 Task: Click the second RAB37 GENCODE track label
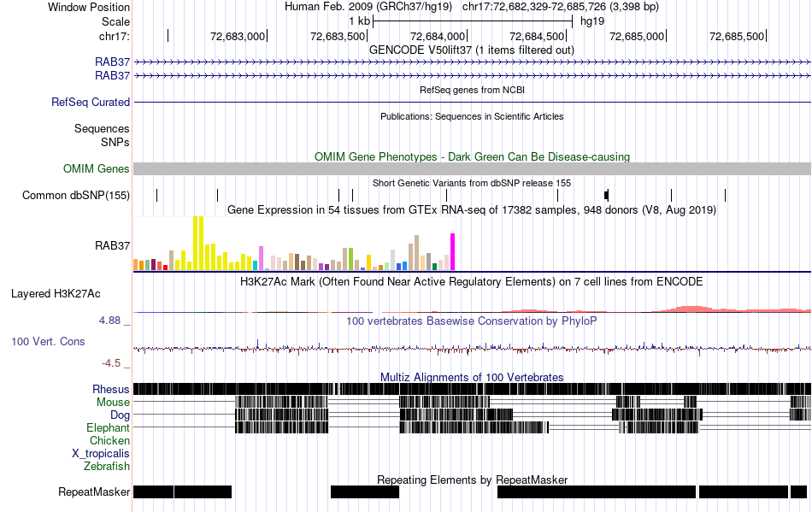click(112, 75)
